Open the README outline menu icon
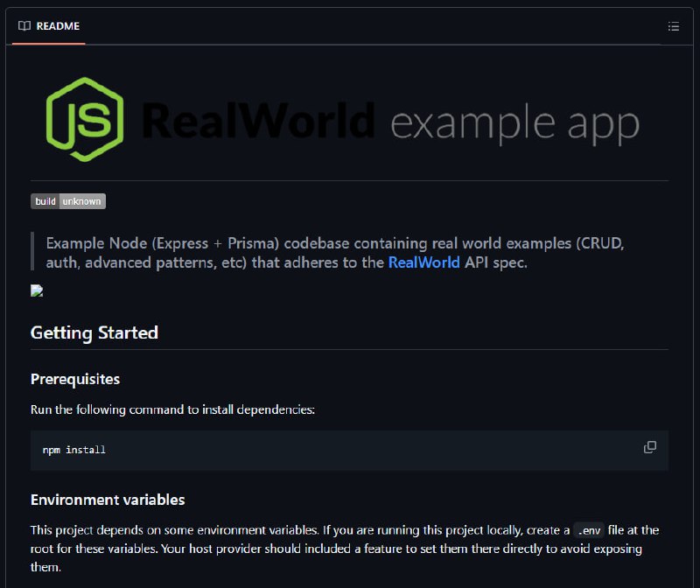 [x=673, y=26]
